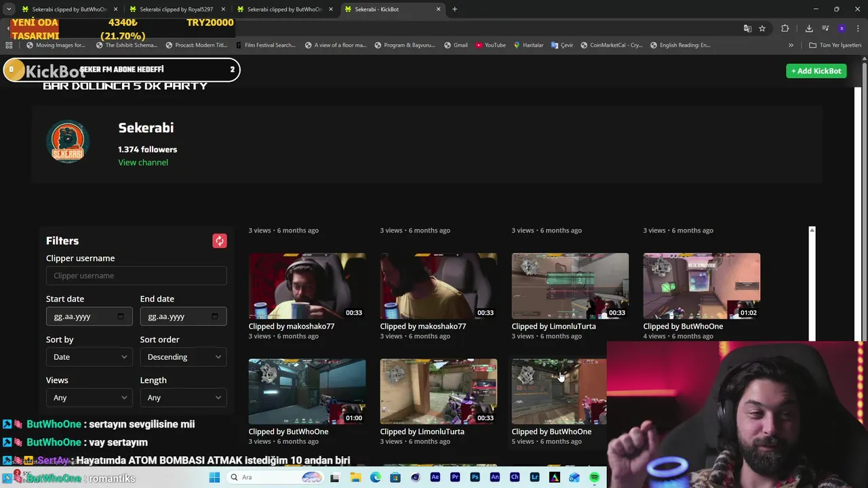The height and width of the screenshot is (488, 868).
Task: Open the translate page icon
Action: (747, 28)
